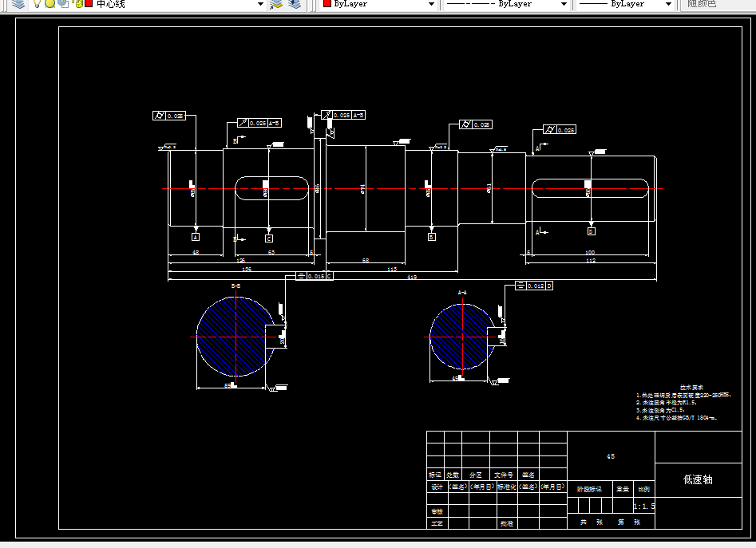The width and height of the screenshot is (756, 548).
Task: Select the dimension 112
Action: tap(591, 260)
